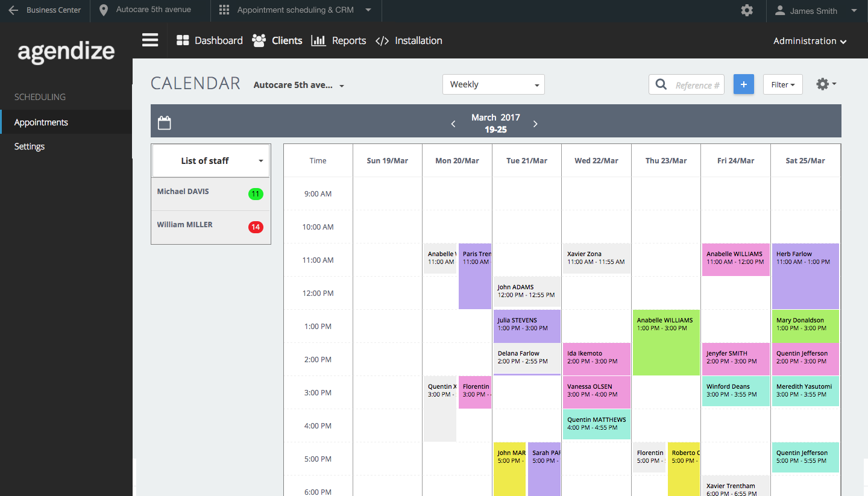Click the Reference # search field
The image size is (868, 496).
pos(696,85)
